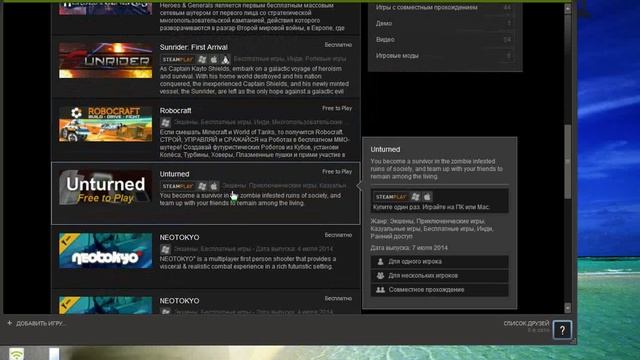Viewport: 640px width, 360px height.
Task: Click the single-player person icon in tooltip
Action: (x=380, y=262)
